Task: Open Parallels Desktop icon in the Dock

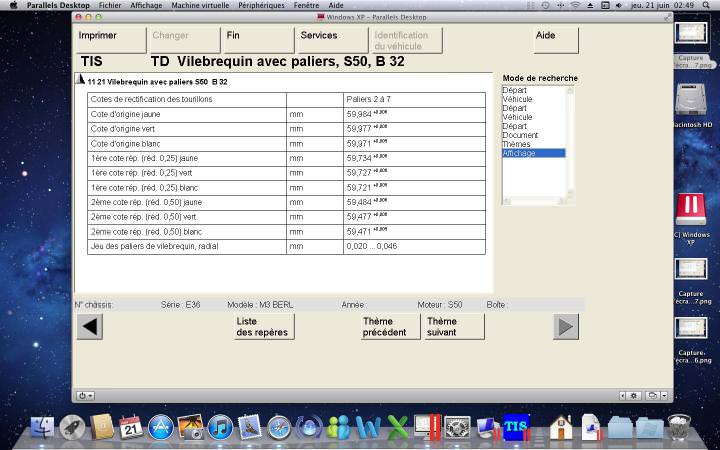Action: point(427,428)
